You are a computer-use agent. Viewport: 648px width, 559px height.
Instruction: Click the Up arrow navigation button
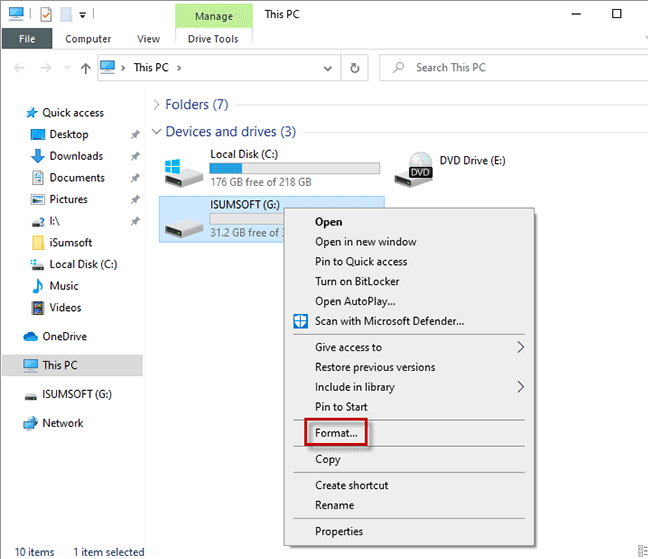(x=86, y=68)
